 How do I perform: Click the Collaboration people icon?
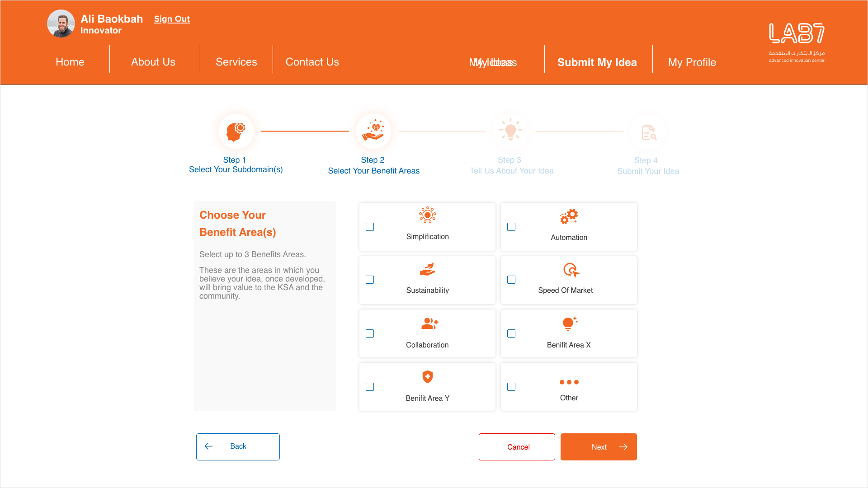(429, 324)
